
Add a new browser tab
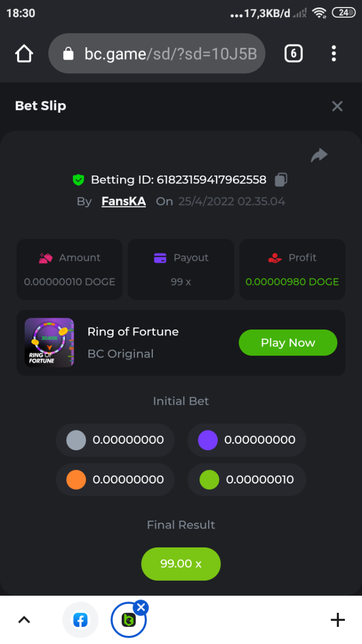337,620
